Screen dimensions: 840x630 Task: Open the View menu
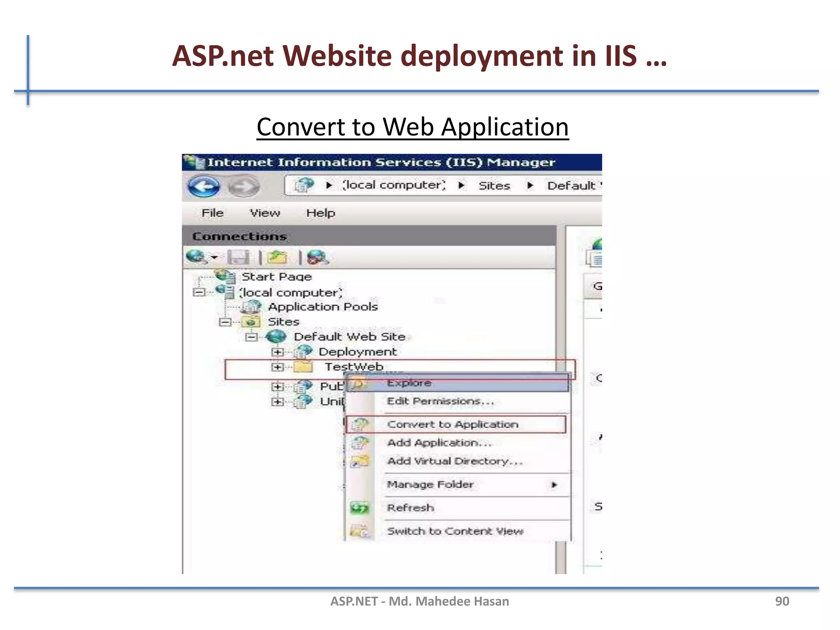(265, 213)
